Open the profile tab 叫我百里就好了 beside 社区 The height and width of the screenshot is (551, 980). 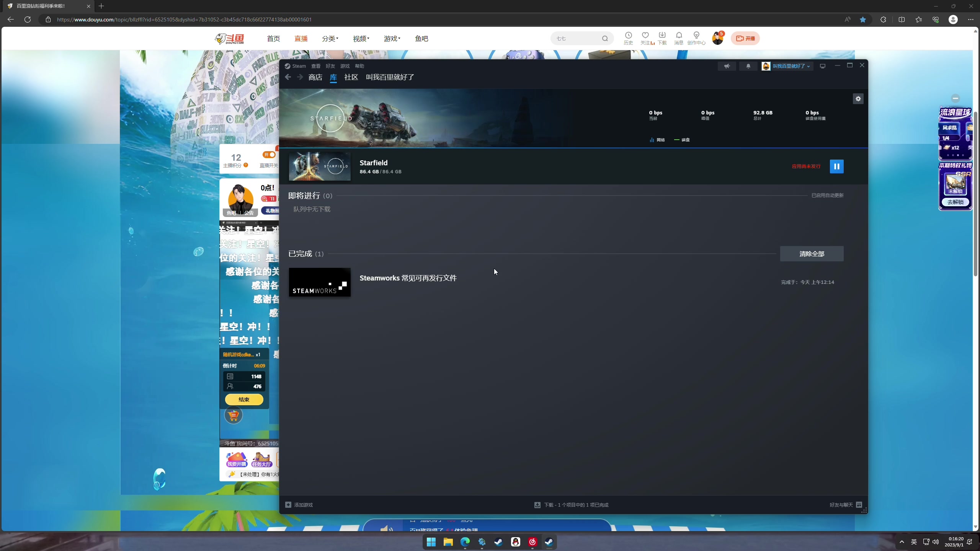click(x=390, y=77)
